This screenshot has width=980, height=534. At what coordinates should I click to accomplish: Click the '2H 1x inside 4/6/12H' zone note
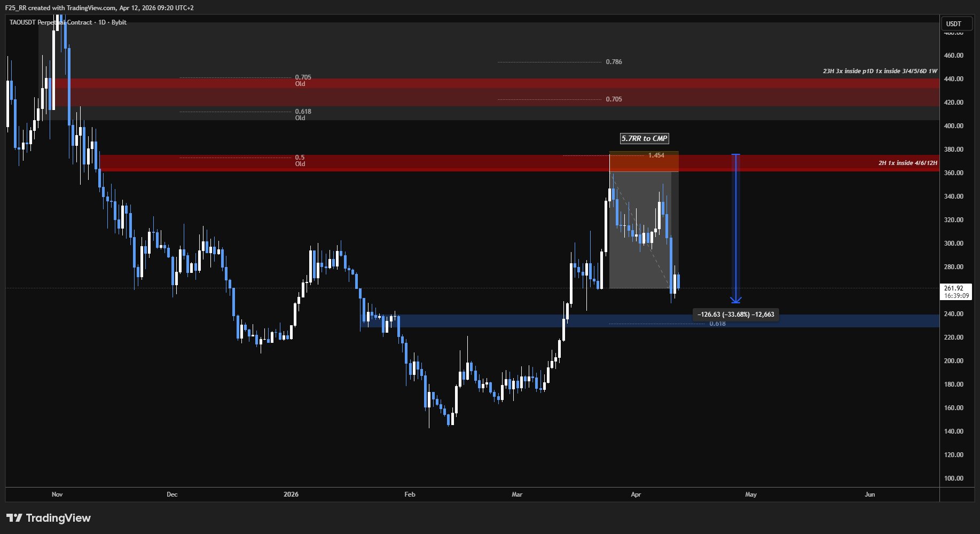pyautogui.click(x=907, y=163)
